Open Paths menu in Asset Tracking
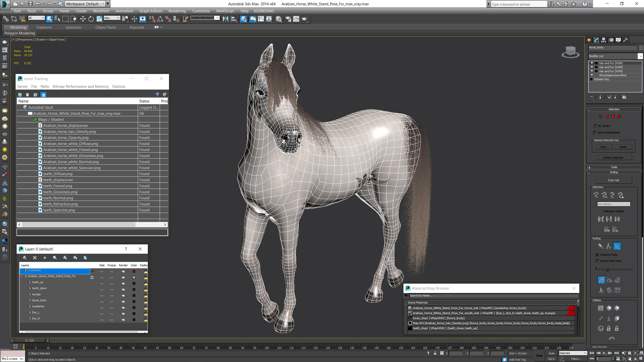The height and width of the screenshot is (362, 644). pos(45,86)
